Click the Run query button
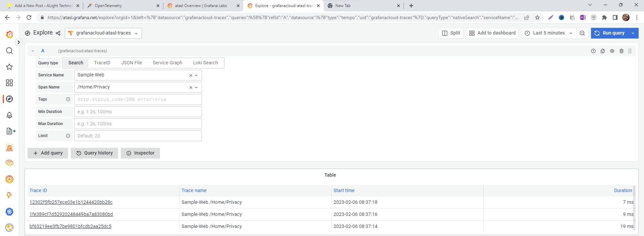644x236 pixels. (610, 33)
